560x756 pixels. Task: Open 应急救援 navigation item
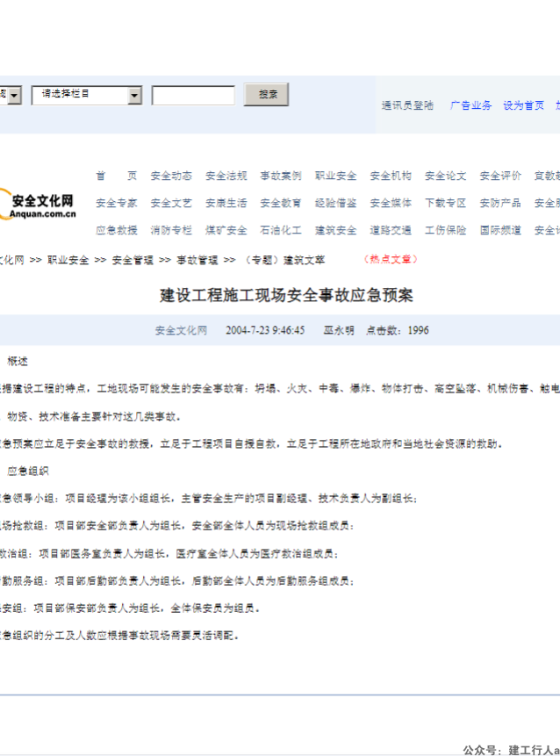pyautogui.click(x=117, y=230)
